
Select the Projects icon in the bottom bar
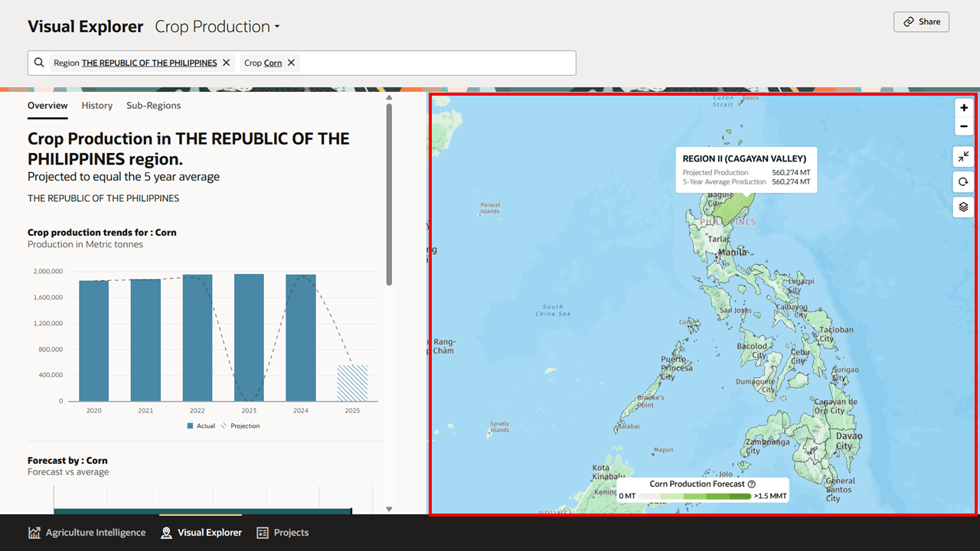coord(263,532)
